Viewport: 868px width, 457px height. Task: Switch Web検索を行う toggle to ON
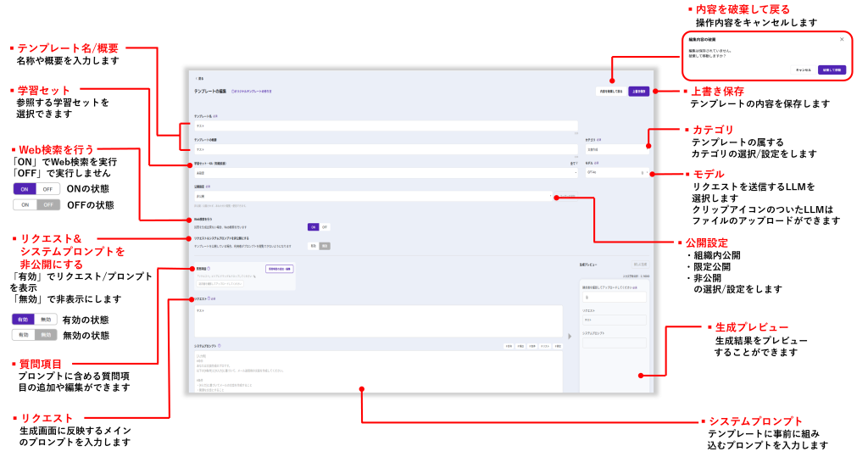point(314,227)
